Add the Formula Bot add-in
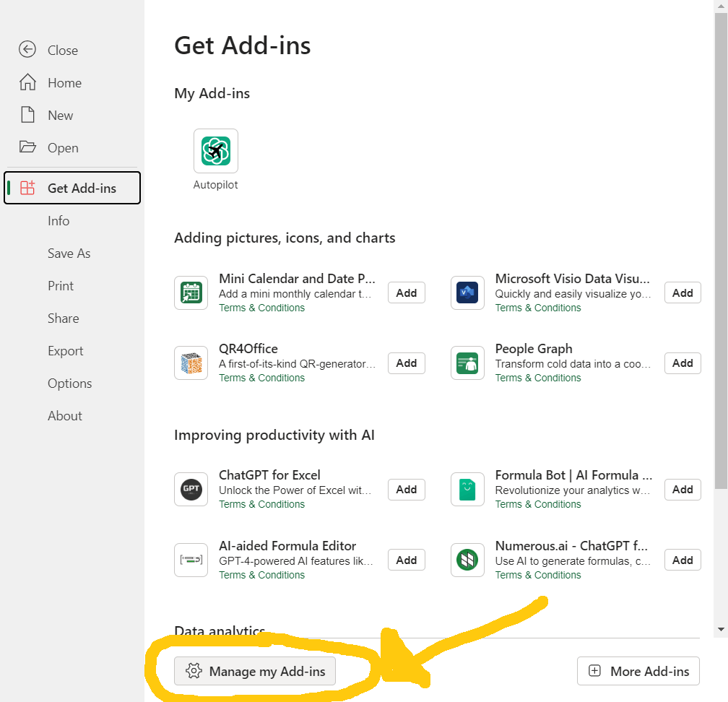This screenshot has width=728, height=702. click(682, 490)
